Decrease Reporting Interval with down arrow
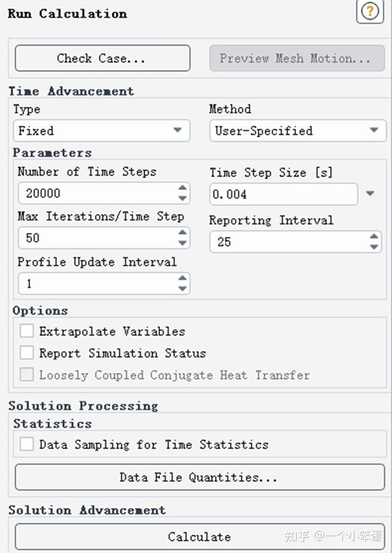This screenshot has height=553, width=392. (x=374, y=247)
